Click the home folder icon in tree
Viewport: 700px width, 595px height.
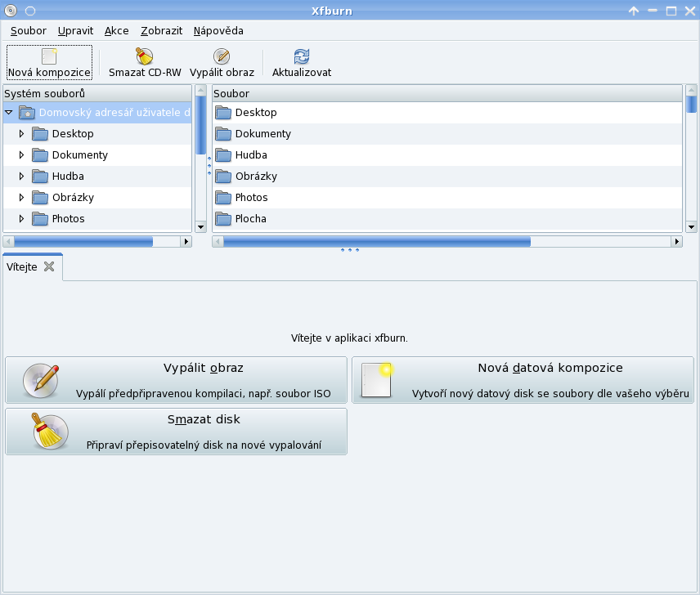tap(27, 113)
